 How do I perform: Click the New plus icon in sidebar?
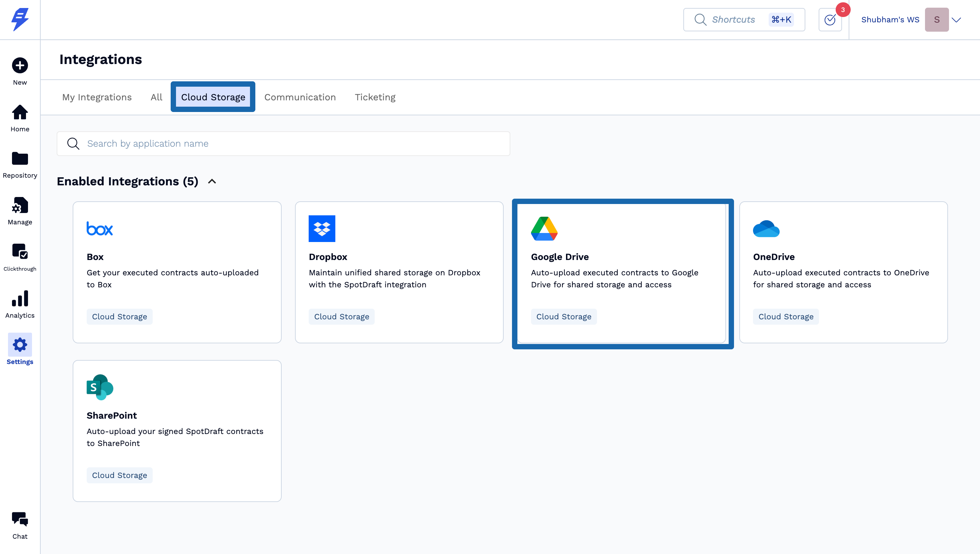[20, 65]
